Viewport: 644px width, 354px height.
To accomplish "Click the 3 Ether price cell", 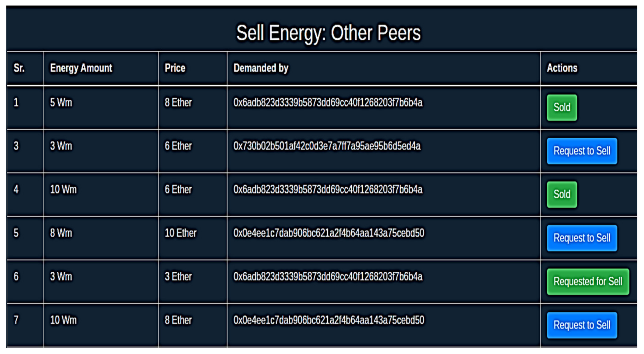I will tap(178, 276).
